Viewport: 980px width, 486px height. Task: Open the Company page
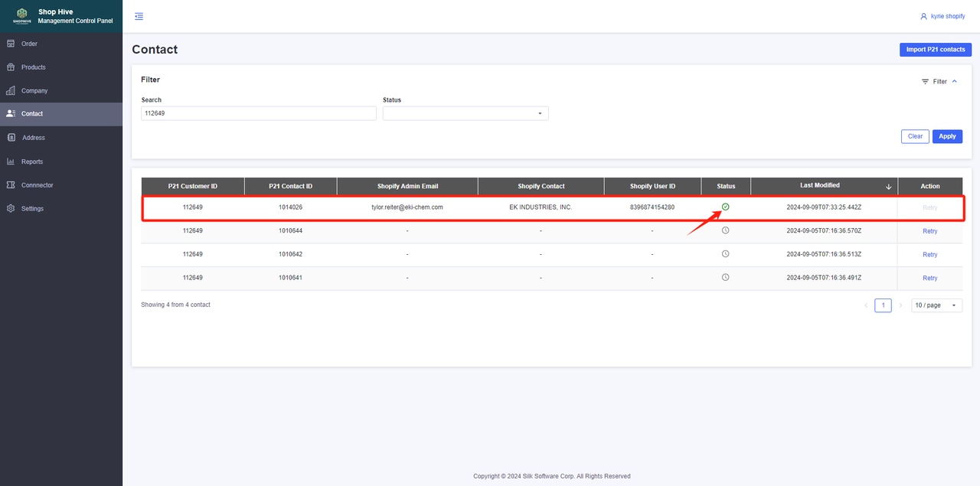click(61, 90)
